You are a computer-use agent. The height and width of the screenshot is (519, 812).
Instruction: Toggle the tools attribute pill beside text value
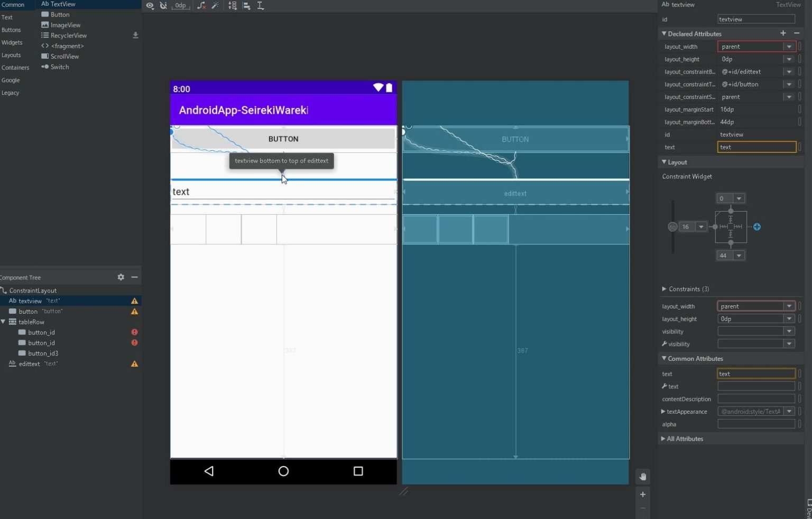(800, 147)
